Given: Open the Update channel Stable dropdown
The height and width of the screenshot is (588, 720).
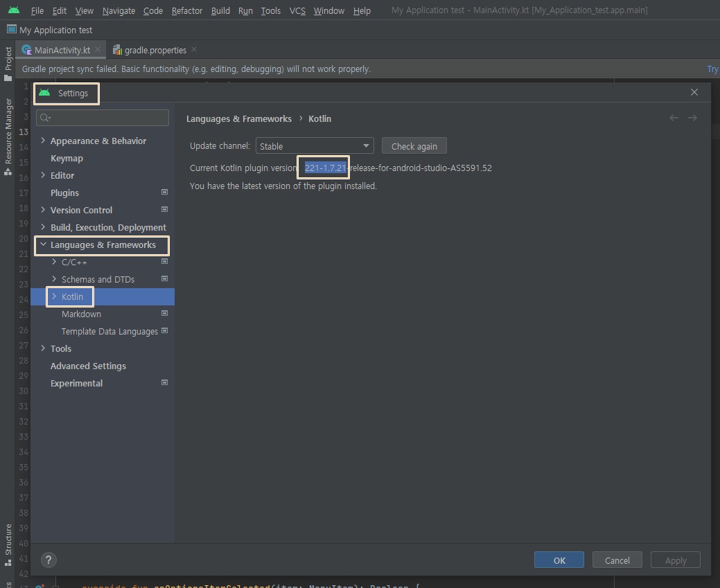Looking at the screenshot, I should point(315,146).
